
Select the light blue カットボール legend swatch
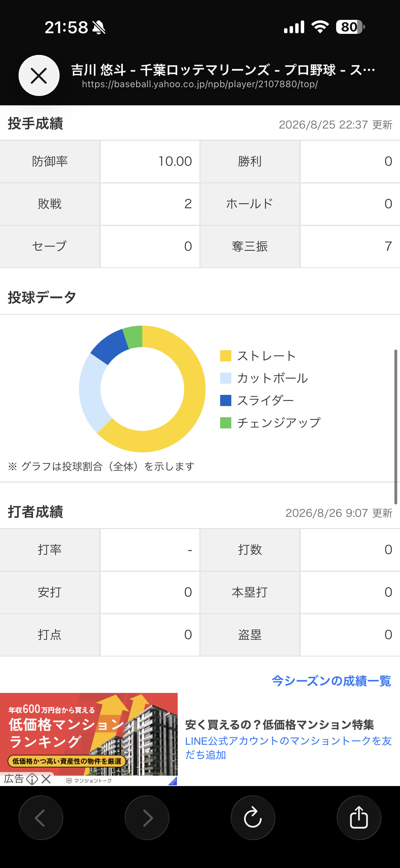(226, 378)
